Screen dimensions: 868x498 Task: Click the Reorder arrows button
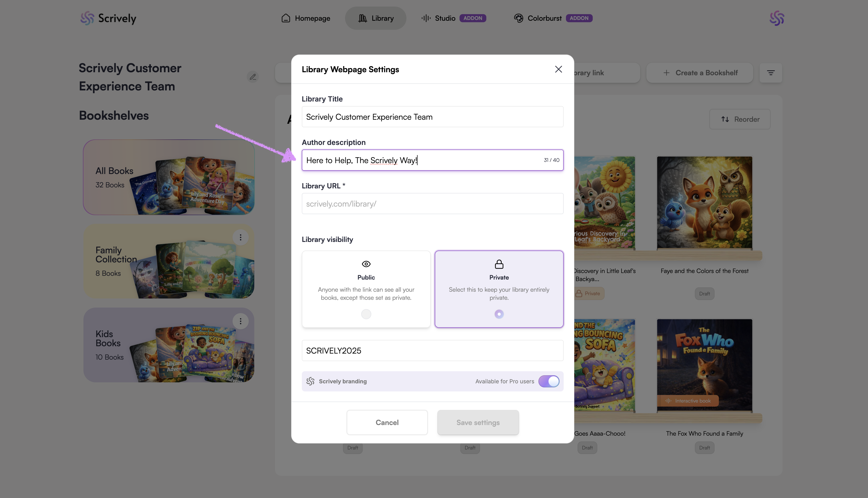click(x=740, y=119)
